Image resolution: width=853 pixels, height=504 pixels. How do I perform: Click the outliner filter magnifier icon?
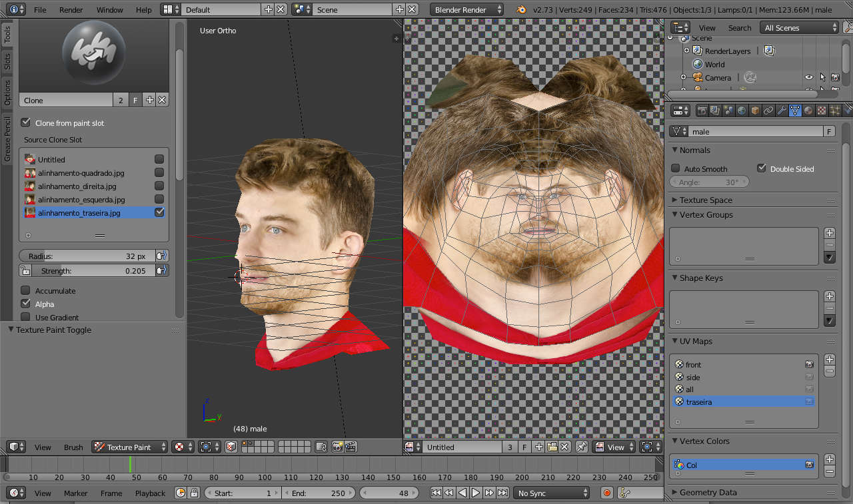pyautogui.click(x=848, y=27)
